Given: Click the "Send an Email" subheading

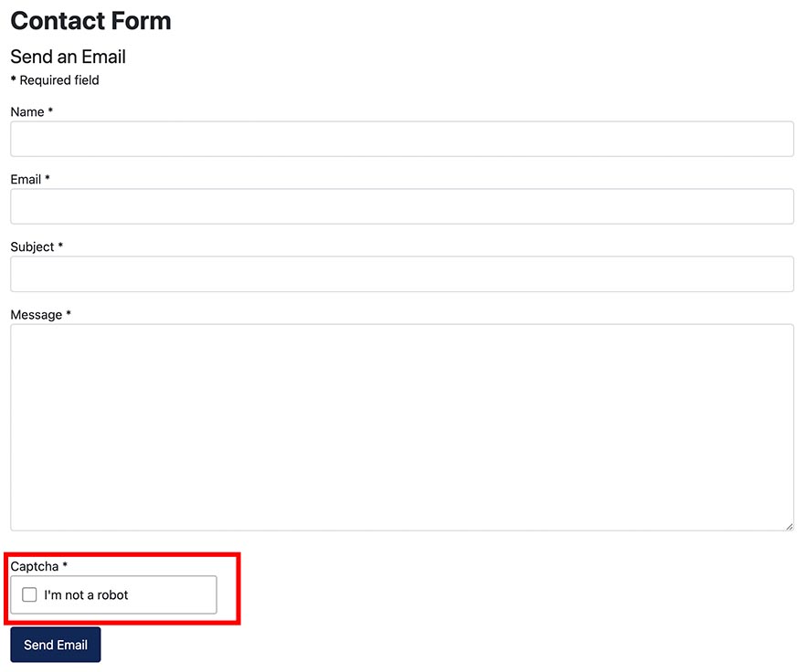Looking at the screenshot, I should (x=68, y=57).
